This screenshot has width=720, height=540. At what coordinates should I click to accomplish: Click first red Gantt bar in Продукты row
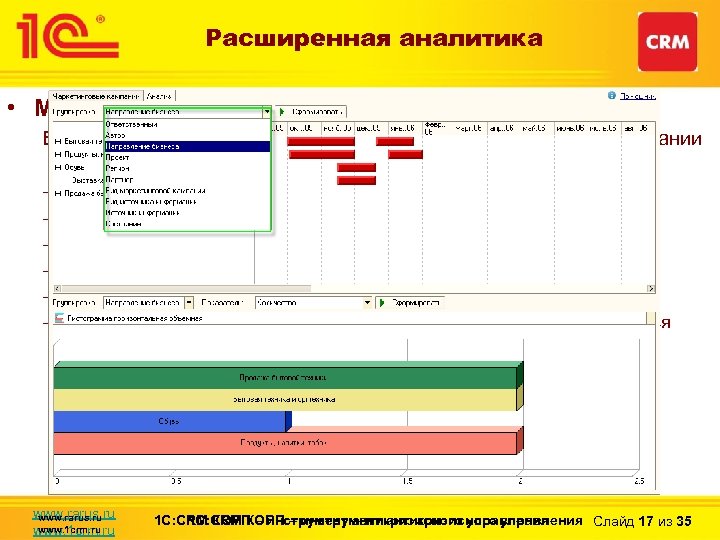coord(322,154)
